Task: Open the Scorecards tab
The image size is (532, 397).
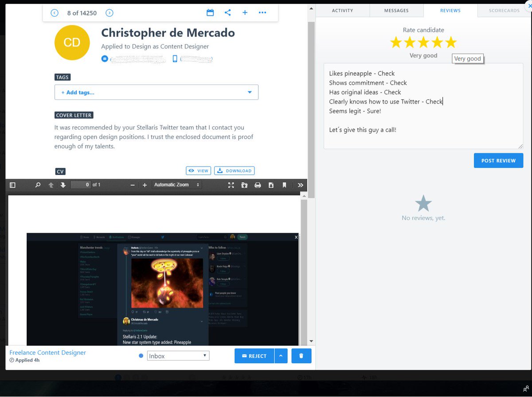Action: (504, 10)
